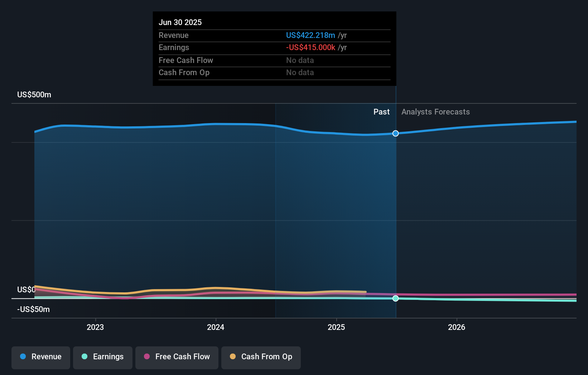Toggle the Cash From Op legend button
The image size is (588, 375).
(x=261, y=357)
